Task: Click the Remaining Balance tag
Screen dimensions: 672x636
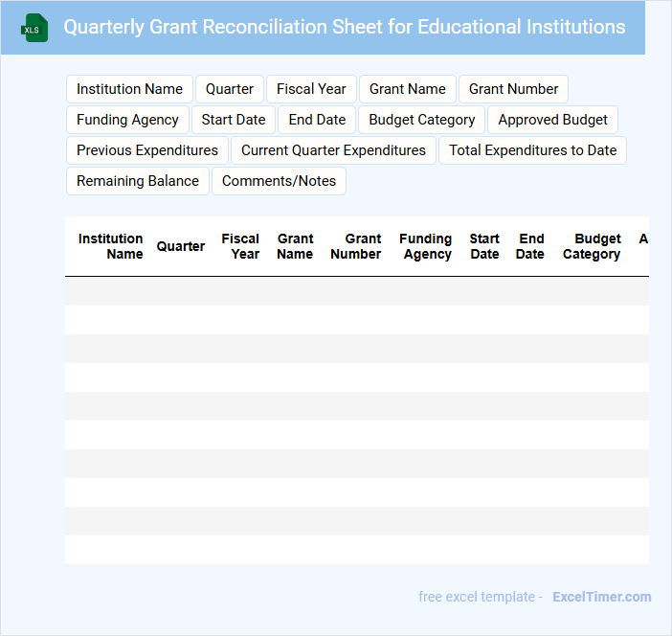Action: (x=138, y=181)
